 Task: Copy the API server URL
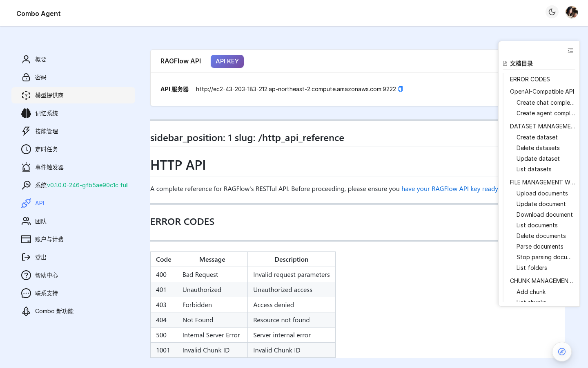tap(401, 89)
